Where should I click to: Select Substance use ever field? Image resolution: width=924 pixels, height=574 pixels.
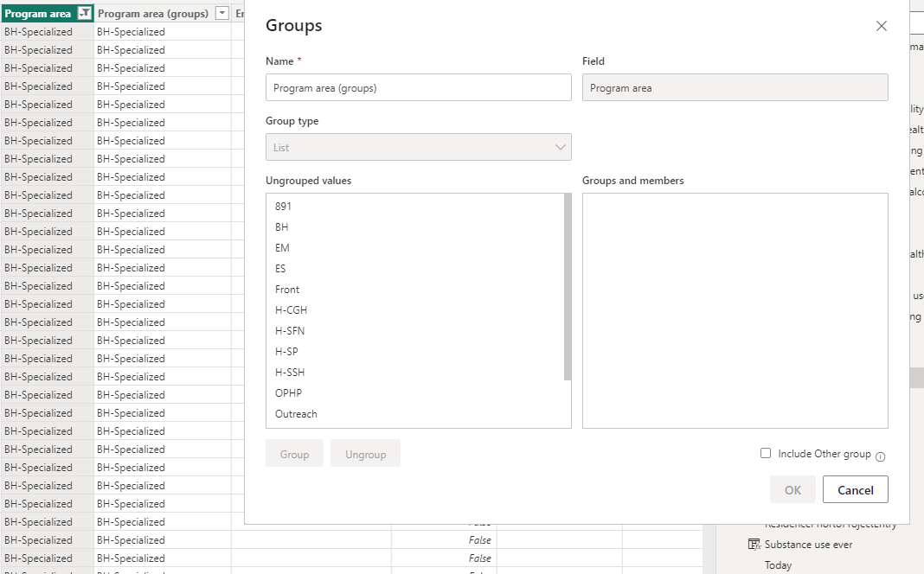[x=808, y=545]
